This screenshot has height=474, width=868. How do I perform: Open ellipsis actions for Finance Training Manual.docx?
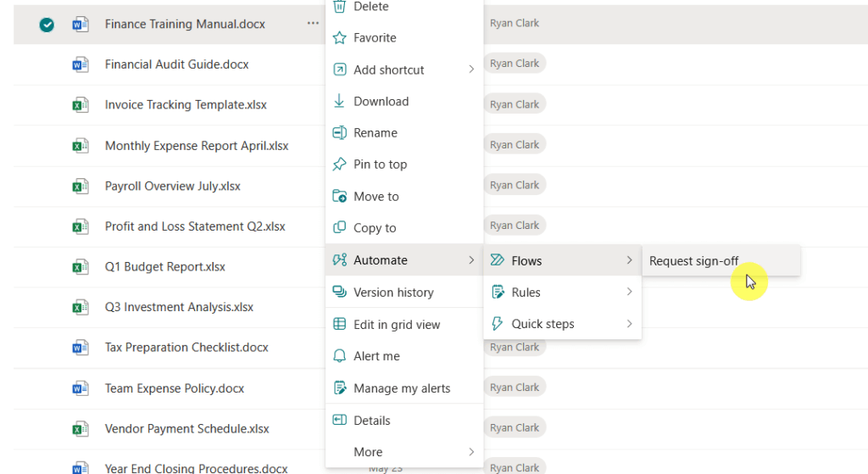tap(313, 23)
